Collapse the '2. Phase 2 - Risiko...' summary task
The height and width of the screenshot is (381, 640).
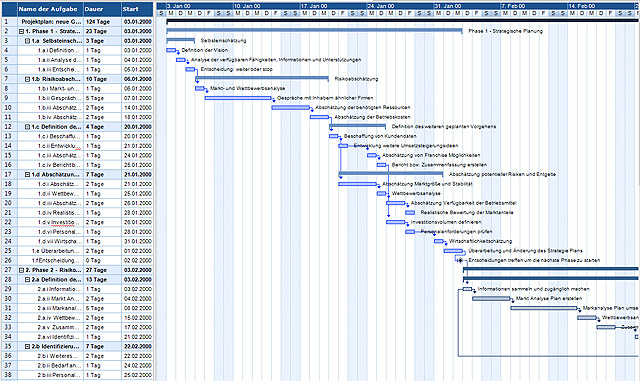click(21, 270)
